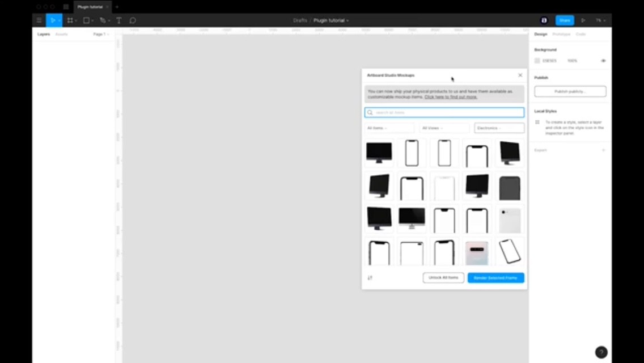Open the Figma main menu
The height and width of the screenshot is (363, 644).
click(38, 20)
